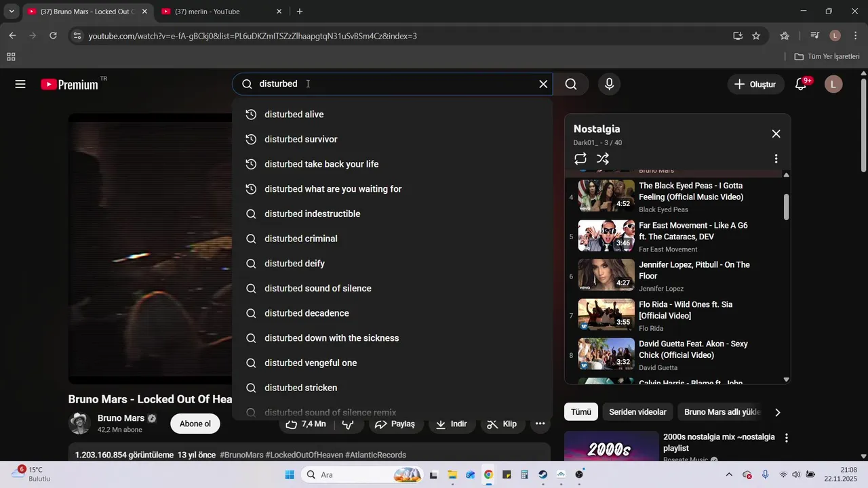This screenshot has width=868, height=488.
Task: Open the Oluştur create menu
Action: coord(755,84)
